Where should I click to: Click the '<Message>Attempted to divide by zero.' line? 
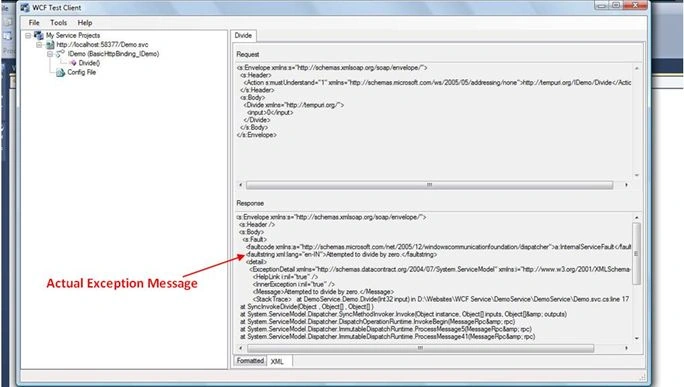(x=323, y=292)
